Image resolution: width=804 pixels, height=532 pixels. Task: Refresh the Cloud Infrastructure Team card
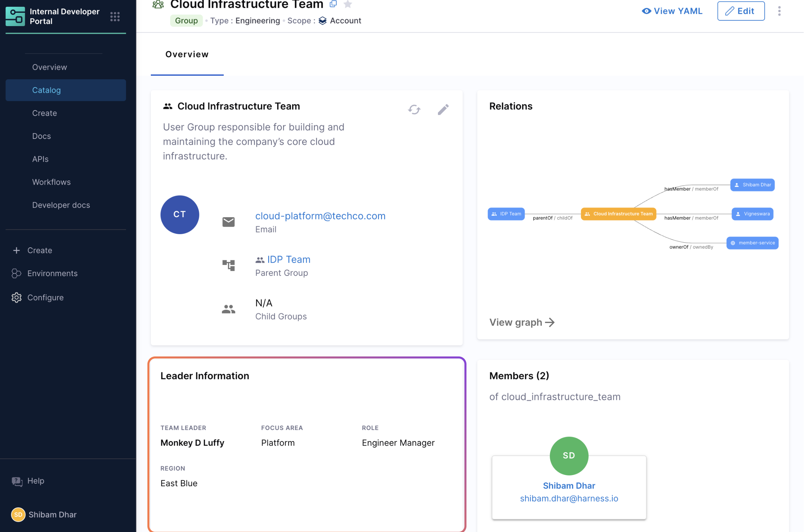click(x=414, y=109)
